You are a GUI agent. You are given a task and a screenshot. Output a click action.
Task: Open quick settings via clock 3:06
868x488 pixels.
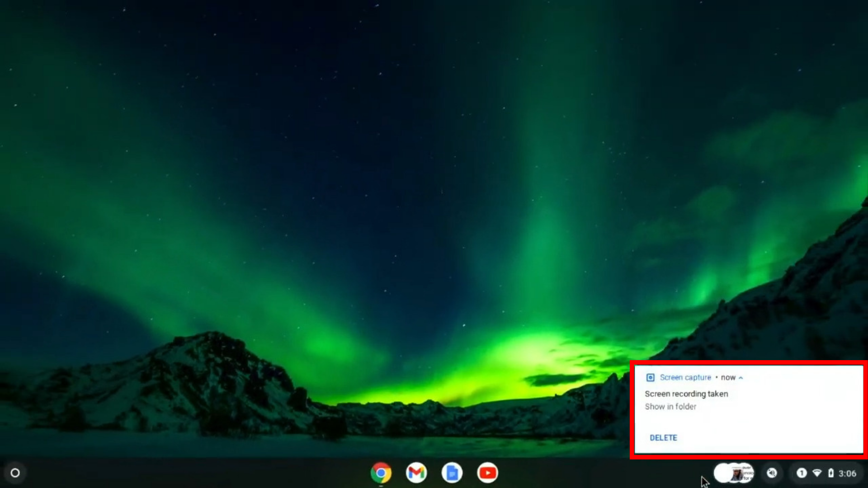pos(847,474)
